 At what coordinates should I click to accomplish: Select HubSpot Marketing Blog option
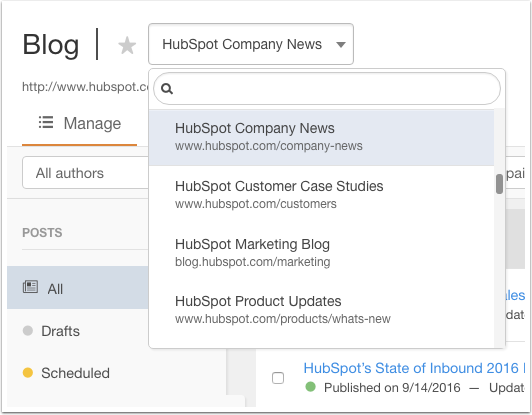coord(321,252)
